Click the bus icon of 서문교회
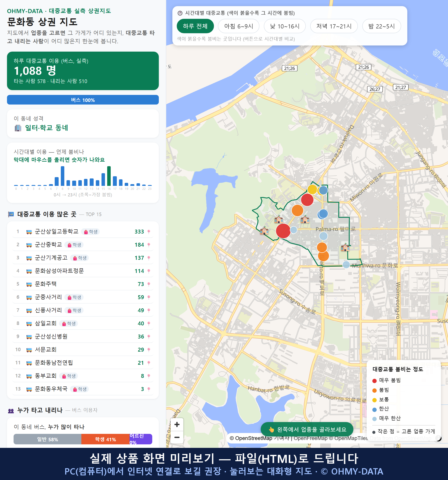448x480 pixels. tap(29, 350)
